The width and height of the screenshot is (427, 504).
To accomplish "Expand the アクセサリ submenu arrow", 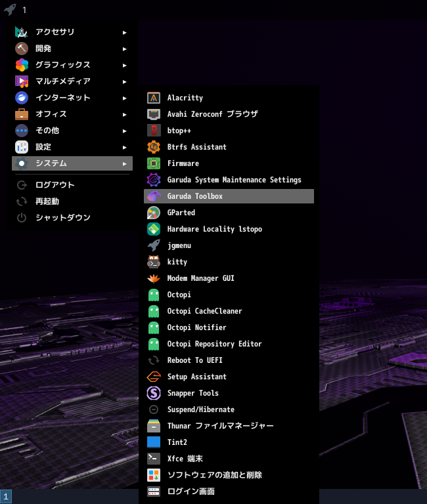I will tap(125, 32).
